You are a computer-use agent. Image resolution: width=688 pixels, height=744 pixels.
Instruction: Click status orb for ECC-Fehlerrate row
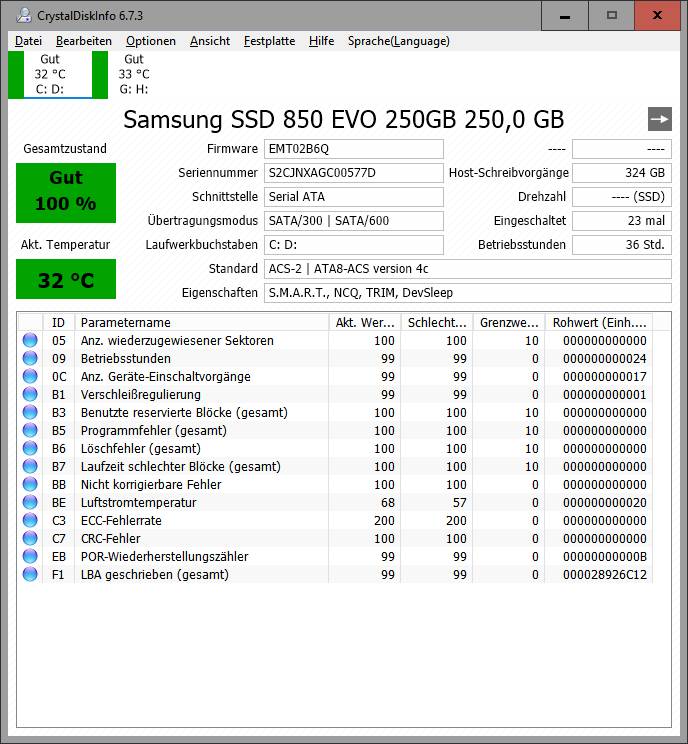pyautogui.click(x=30, y=521)
